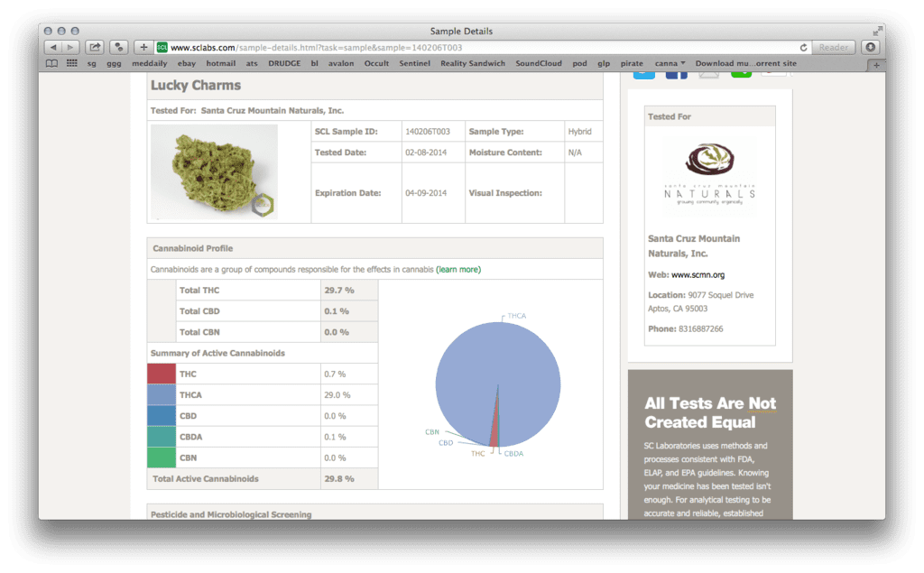This screenshot has height=573, width=924.
Task: Click the expiration date '04-09-2014'
Action: tap(426, 193)
